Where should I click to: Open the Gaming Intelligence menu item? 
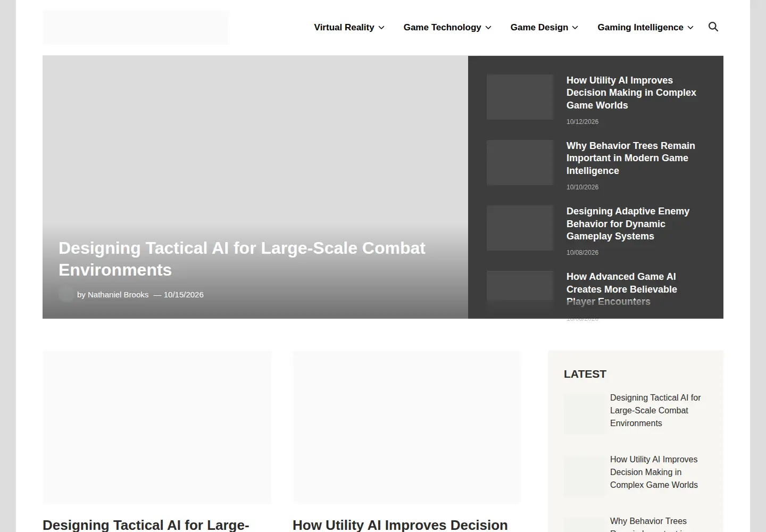coord(640,27)
